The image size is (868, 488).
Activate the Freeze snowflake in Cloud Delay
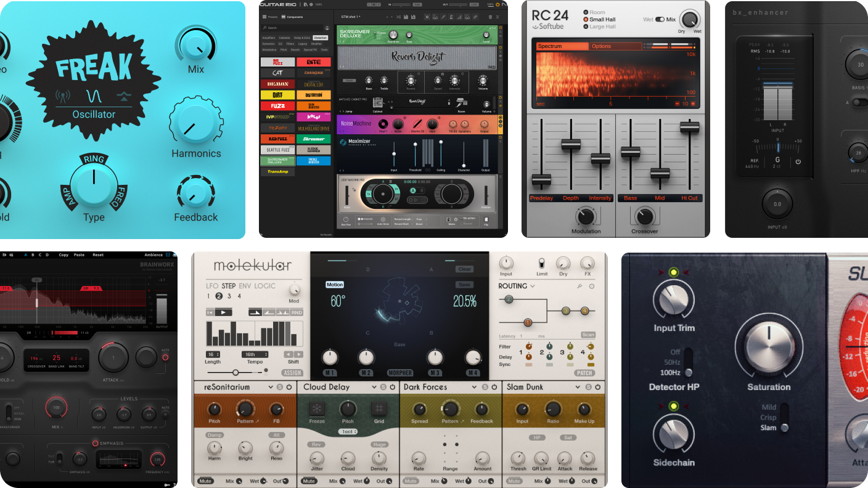(317, 409)
